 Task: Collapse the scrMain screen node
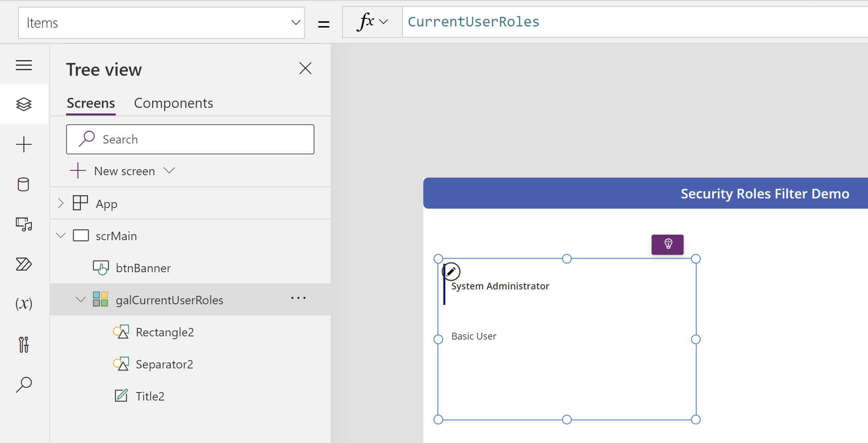tap(61, 235)
